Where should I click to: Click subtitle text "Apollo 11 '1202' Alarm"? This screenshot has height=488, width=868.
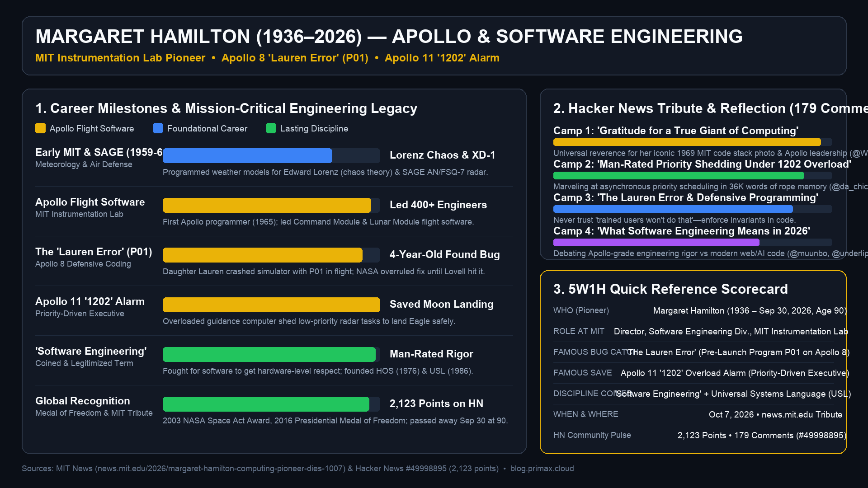click(442, 58)
